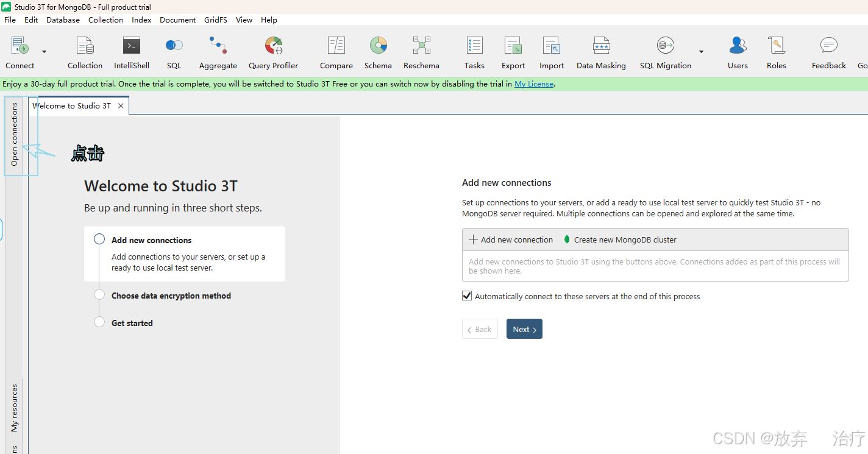Expand the My resources side panel
Screen dimensions: 868x454
pyautogui.click(x=15, y=408)
